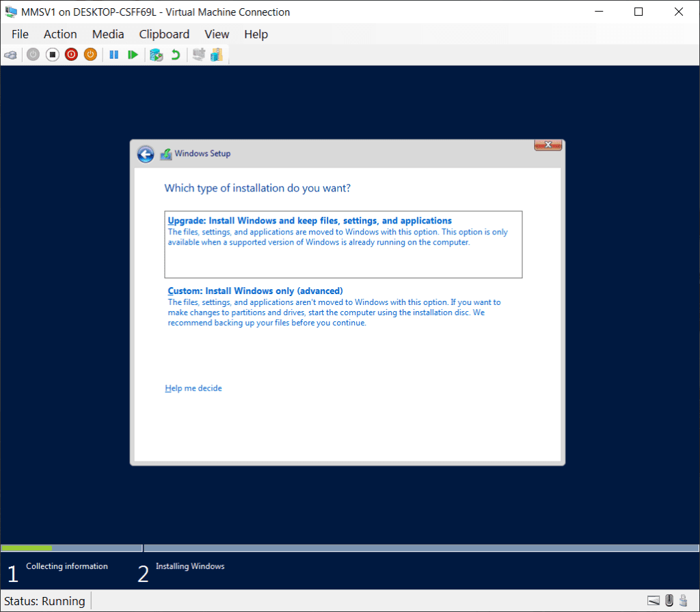The image size is (700, 612).
Task: Choose Custom: Install Windows only (advanced)
Action: pyautogui.click(x=343, y=306)
